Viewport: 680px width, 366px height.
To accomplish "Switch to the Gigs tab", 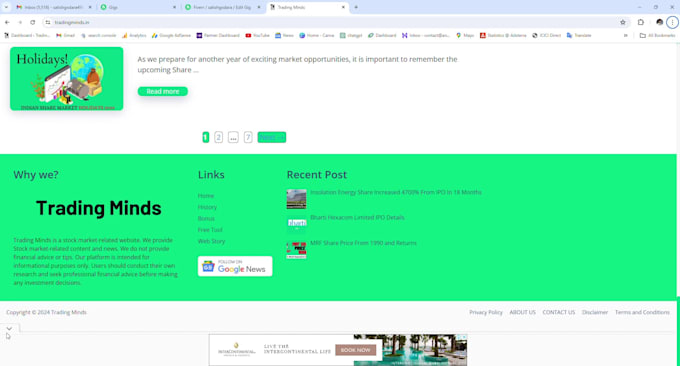I will (x=137, y=7).
